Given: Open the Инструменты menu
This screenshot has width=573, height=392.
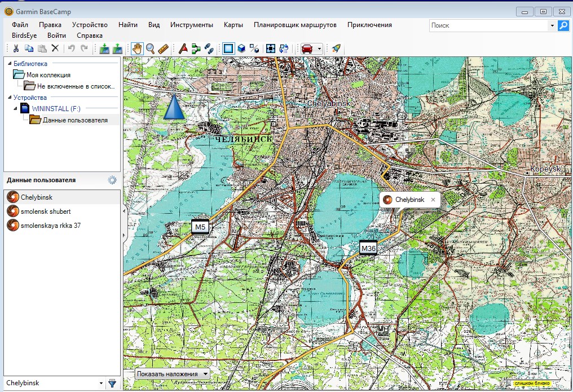Looking at the screenshot, I should click(191, 25).
